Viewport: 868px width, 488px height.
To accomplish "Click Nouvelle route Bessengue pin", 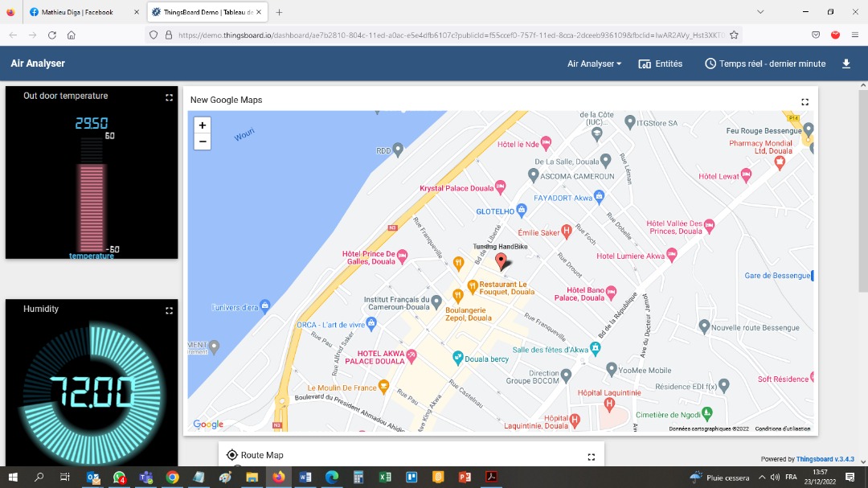I will tap(704, 326).
